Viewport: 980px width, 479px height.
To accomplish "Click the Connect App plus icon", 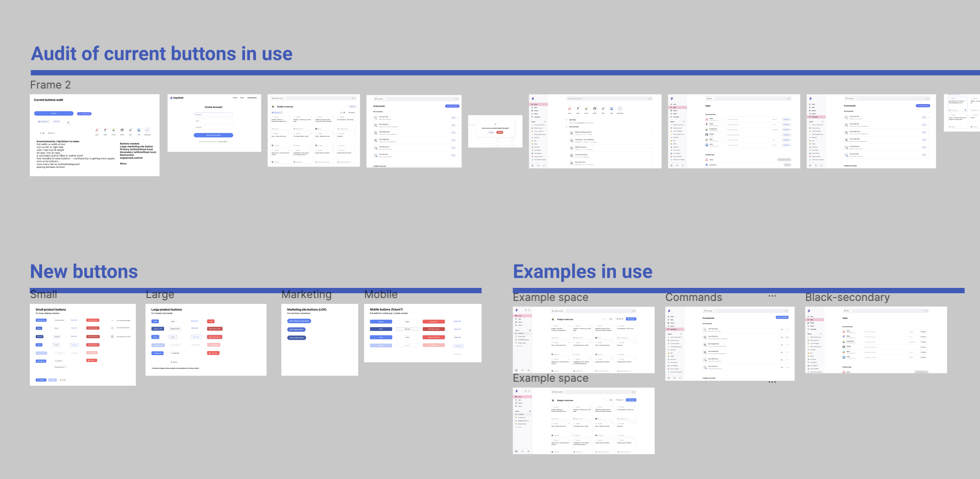I will (147, 130).
